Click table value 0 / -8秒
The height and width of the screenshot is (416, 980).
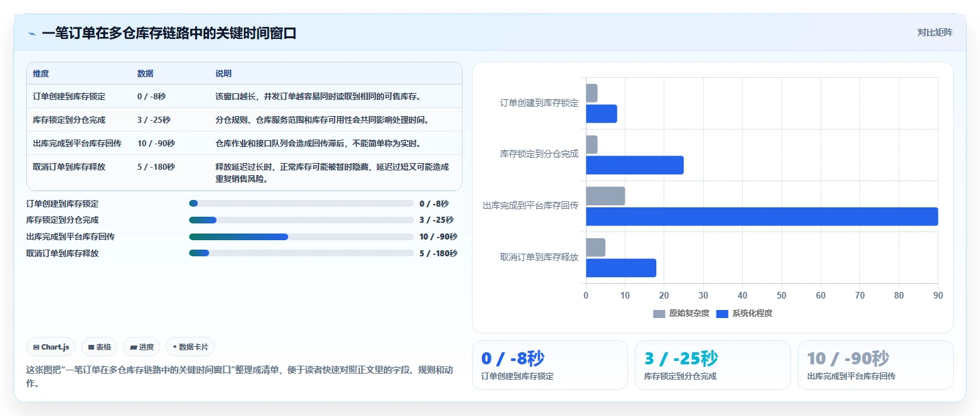tap(151, 97)
